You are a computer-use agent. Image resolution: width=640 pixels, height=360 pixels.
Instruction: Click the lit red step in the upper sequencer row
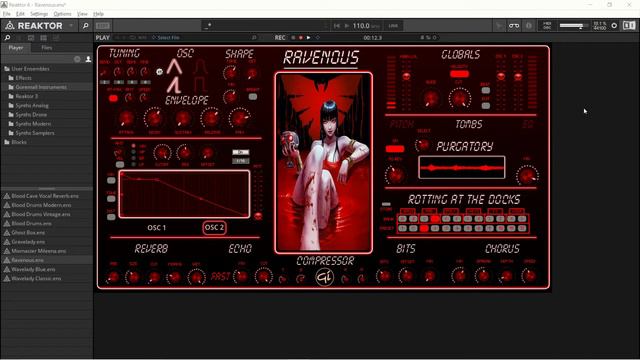[x=435, y=219]
